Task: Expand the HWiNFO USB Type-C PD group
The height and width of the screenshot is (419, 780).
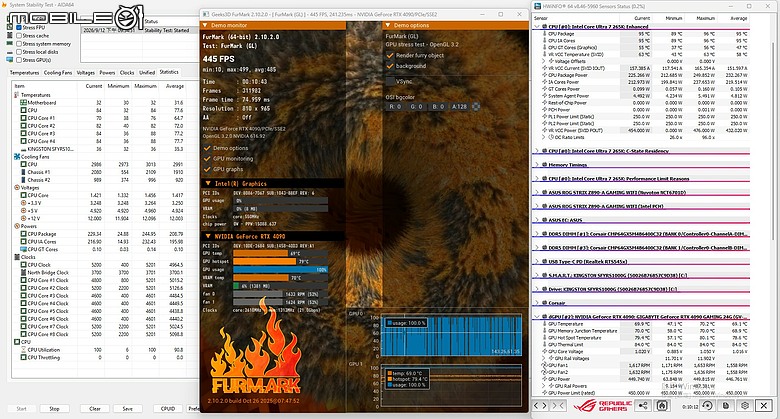Action: tap(537, 261)
